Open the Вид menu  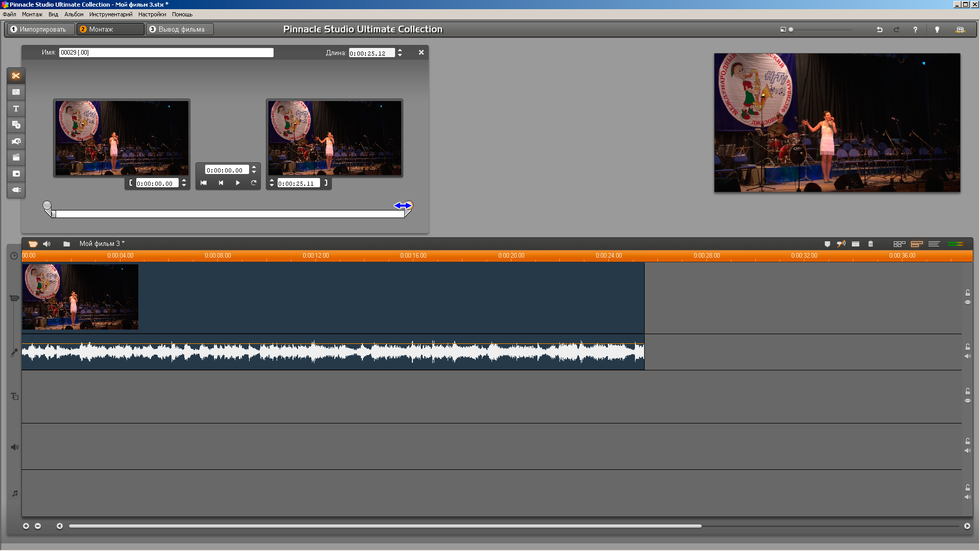point(53,14)
